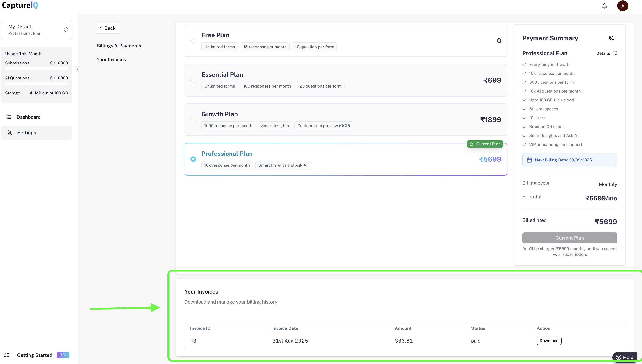Click the Settings gear icon in sidebar
The height and width of the screenshot is (364, 642).
click(x=9, y=133)
